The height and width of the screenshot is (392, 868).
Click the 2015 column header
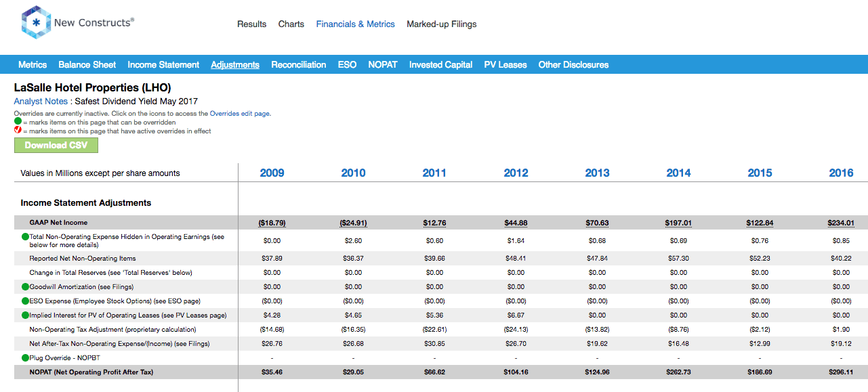click(x=760, y=173)
